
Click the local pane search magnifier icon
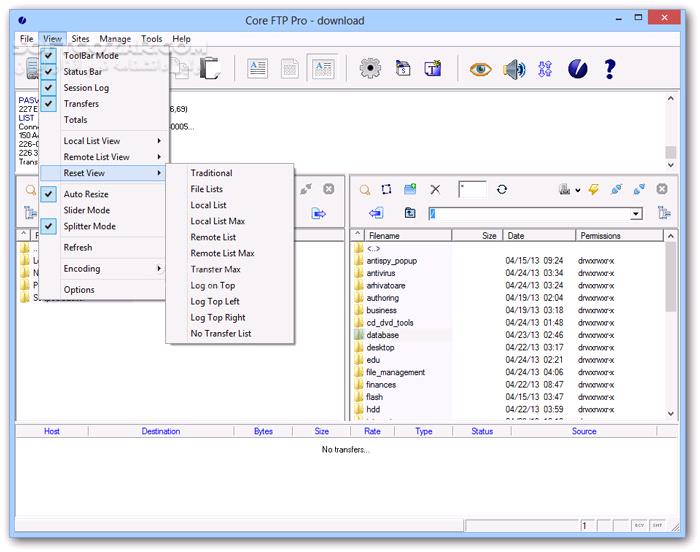[x=30, y=190]
